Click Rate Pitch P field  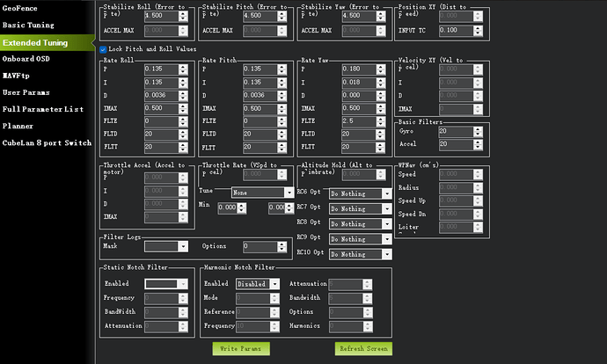coord(260,69)
